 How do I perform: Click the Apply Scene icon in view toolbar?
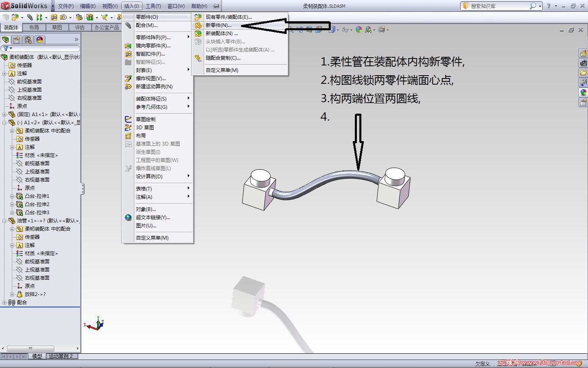pos(368,29)
